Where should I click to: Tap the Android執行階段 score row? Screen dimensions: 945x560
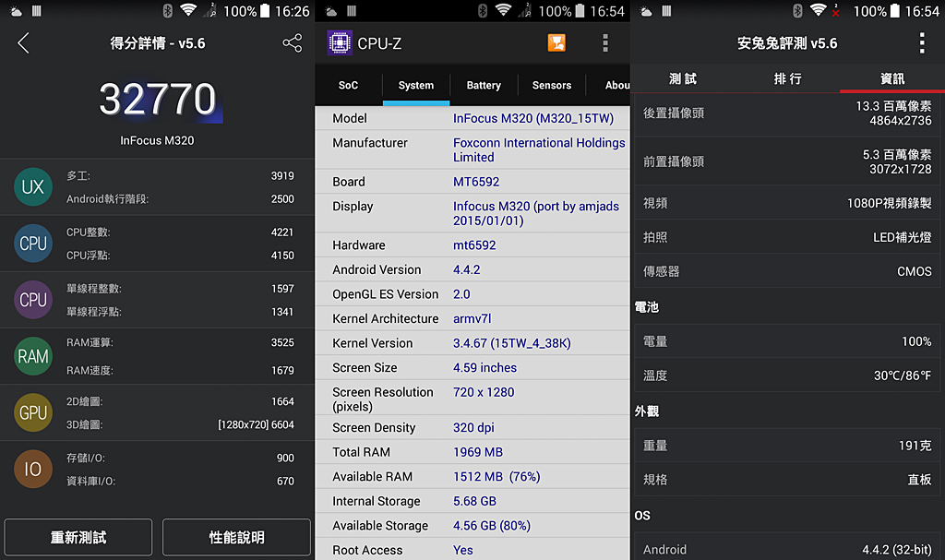pos(180,199)
